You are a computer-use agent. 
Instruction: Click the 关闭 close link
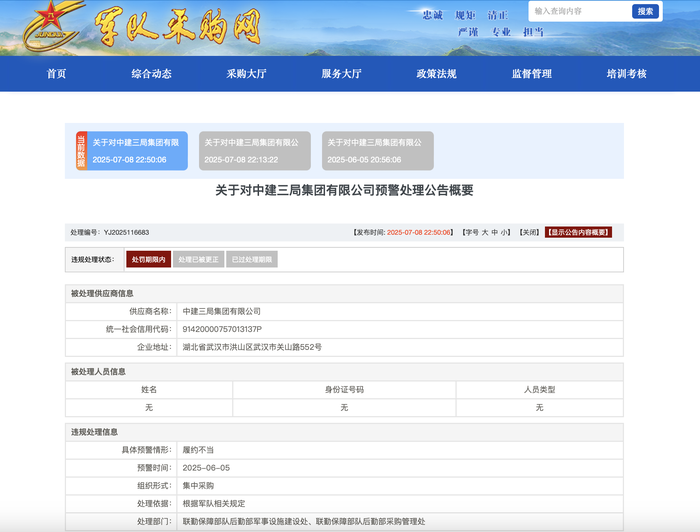[x=528, y=232]
